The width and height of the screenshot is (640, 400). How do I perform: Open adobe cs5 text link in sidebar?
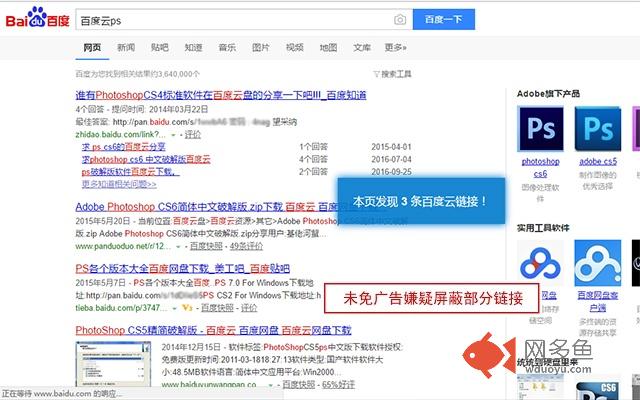coord(598,162)
